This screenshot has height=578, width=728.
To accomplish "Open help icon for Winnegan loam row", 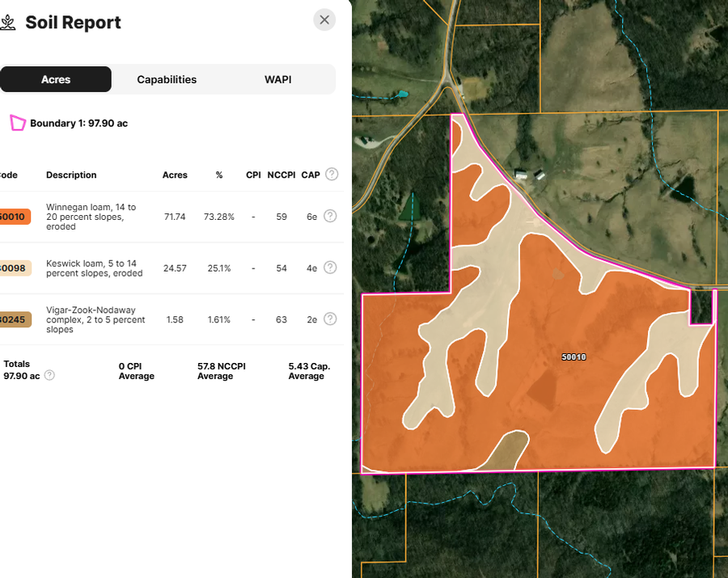I will click(330, 216).
